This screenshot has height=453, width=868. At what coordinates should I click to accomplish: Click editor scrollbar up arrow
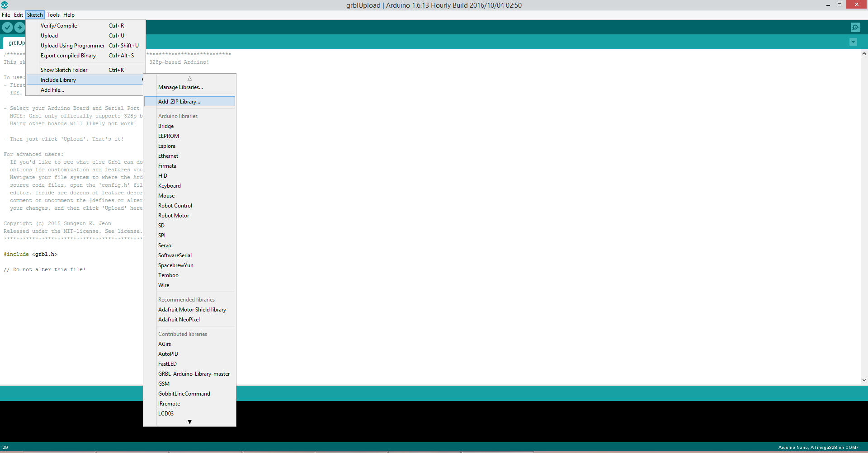tap(864, 53)
